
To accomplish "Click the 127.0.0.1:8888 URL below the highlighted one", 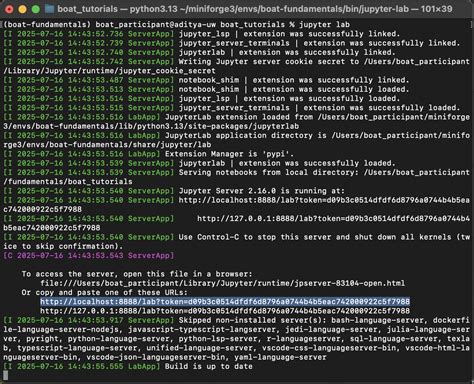I will pyautogui.click(x=225, y=311).
